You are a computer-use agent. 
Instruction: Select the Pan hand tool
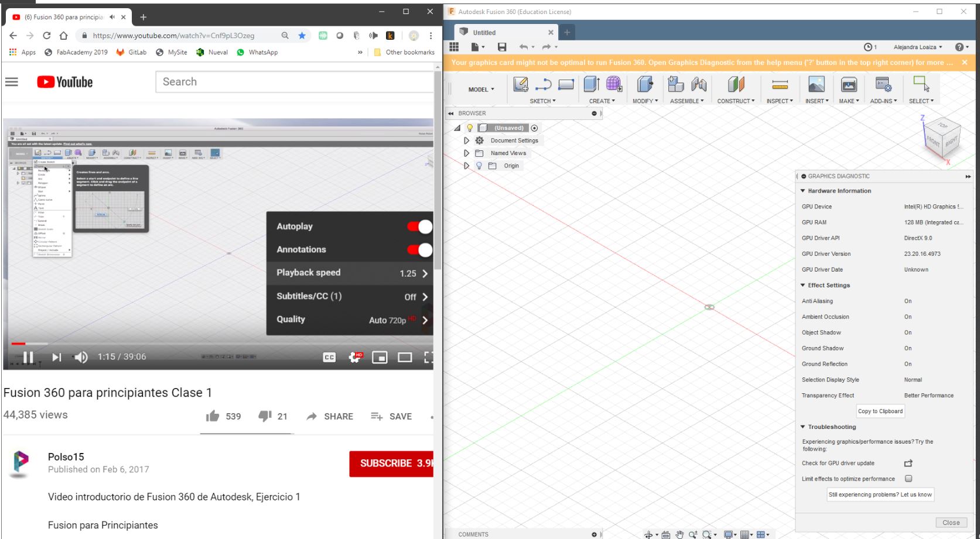pos(679,534)
